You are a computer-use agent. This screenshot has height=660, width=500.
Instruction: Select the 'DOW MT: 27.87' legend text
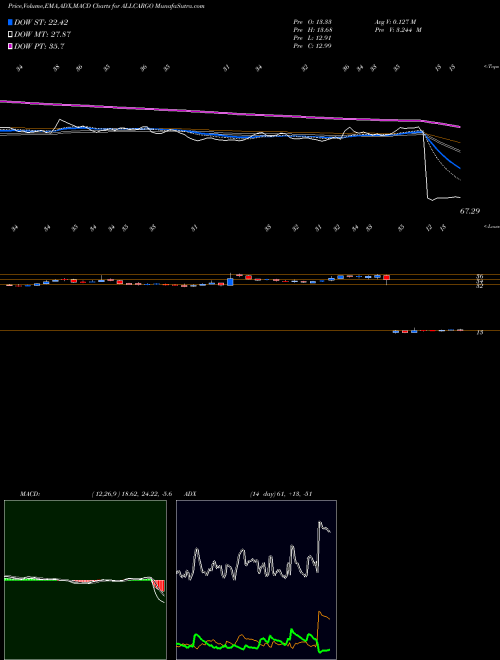coord(43,35)
